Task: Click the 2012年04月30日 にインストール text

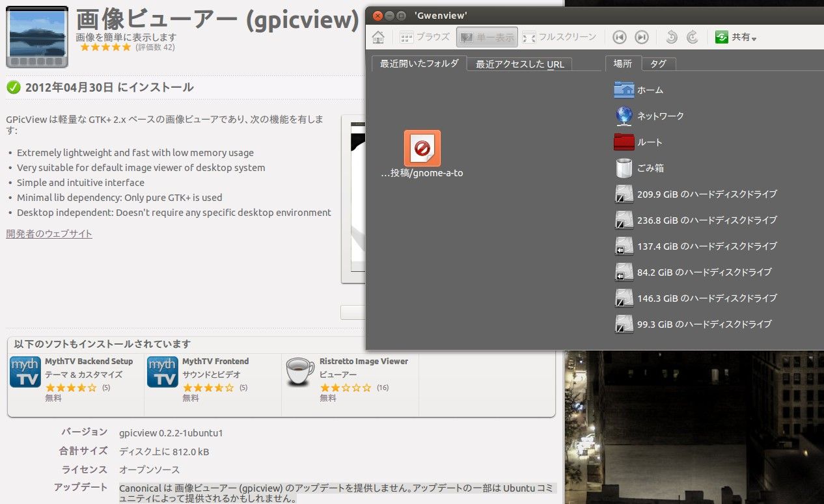Action: tap(109, 87)
